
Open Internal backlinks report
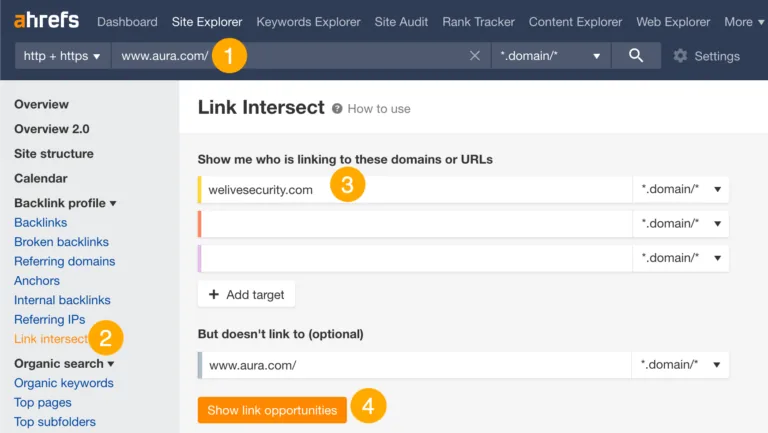tap(62, 300)
